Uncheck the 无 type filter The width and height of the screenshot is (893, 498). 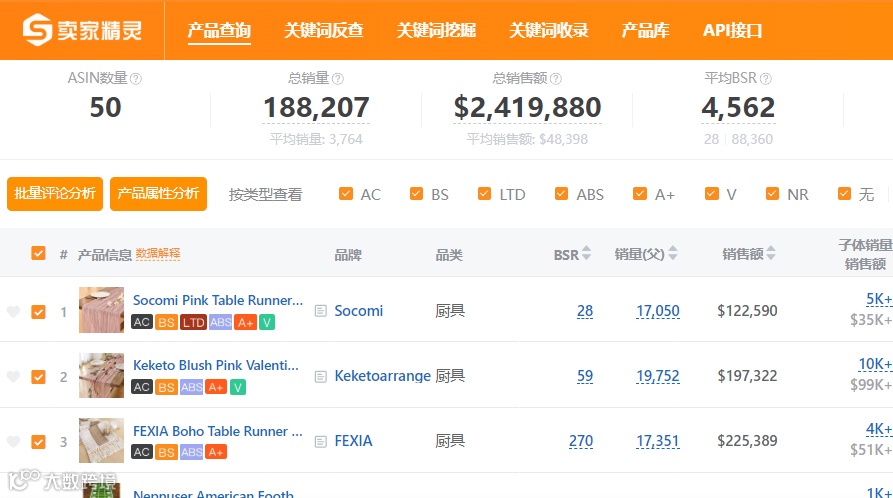click(x=845, y=194)
